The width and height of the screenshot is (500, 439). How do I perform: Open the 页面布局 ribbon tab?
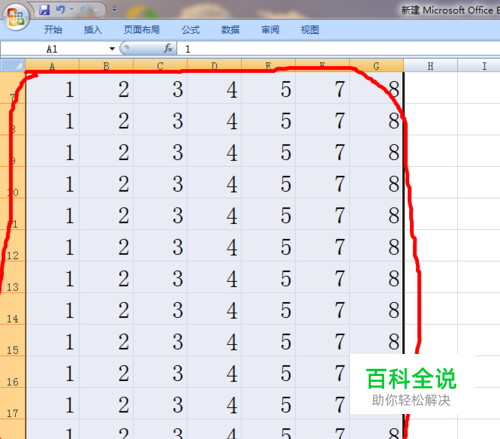tap(142, 30)
